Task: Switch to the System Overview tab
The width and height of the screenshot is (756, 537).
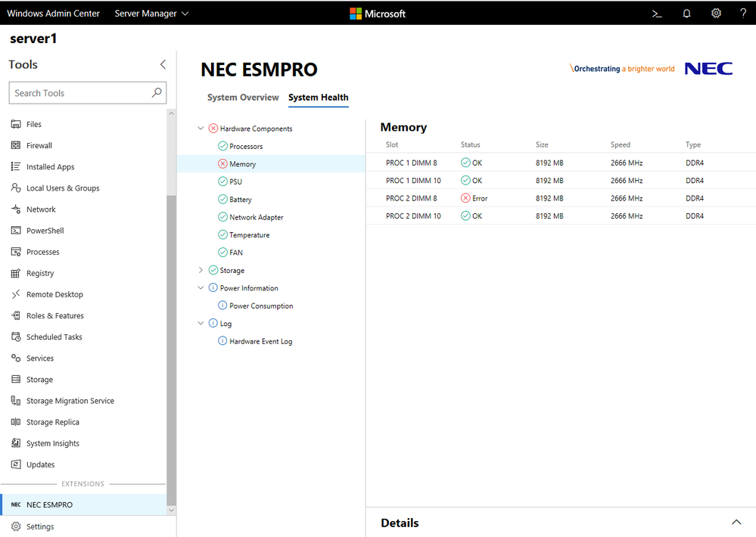Action: point(243,98)
